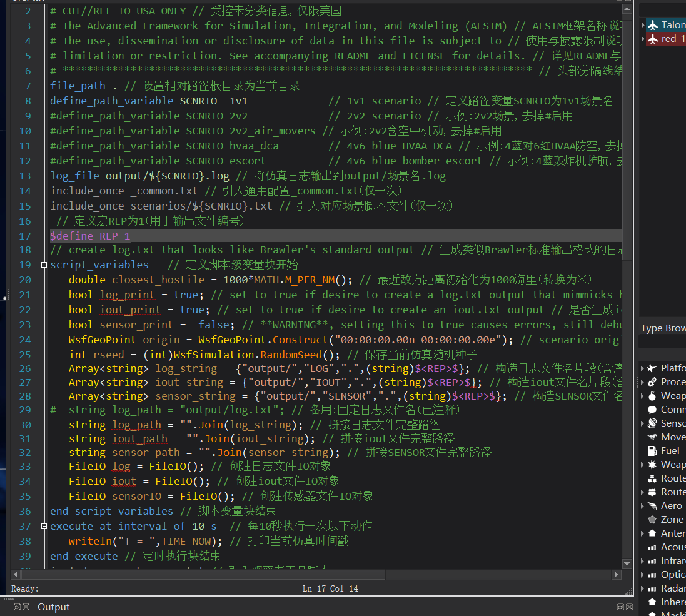This screenshot has width=686, height=616.
Task: Select the Mover running horse icon
Action: point(652,437)
